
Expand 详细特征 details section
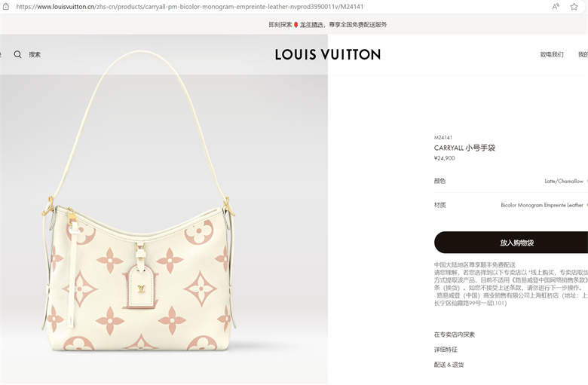coord(446,350)
